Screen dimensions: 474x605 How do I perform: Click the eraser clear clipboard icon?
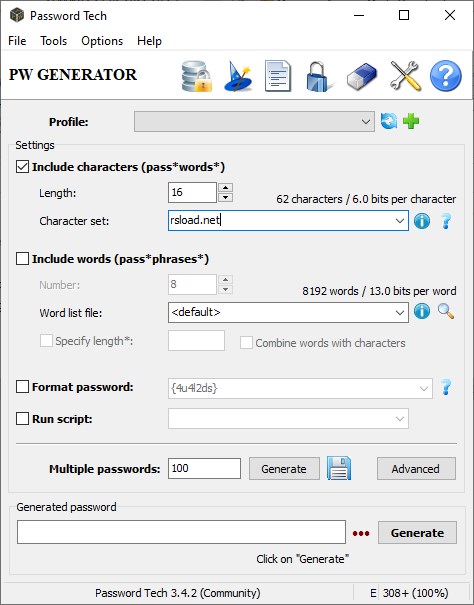click(361, 76)
